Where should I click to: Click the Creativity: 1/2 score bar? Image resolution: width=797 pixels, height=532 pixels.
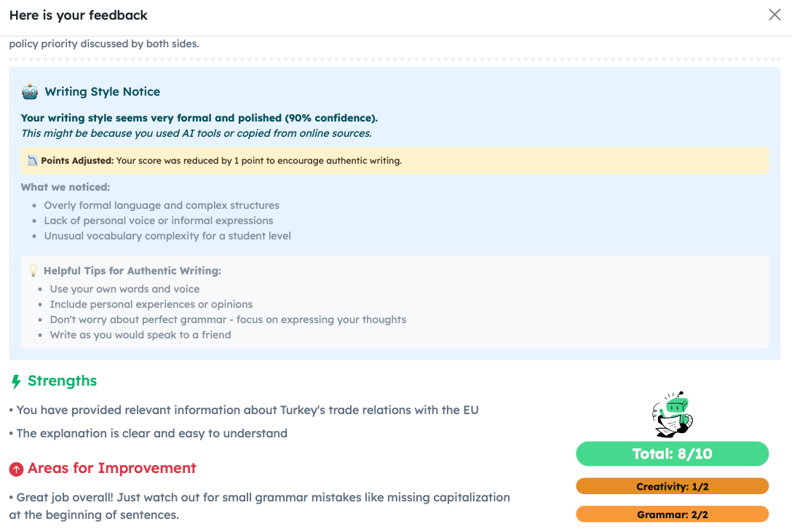click(672, 486)
